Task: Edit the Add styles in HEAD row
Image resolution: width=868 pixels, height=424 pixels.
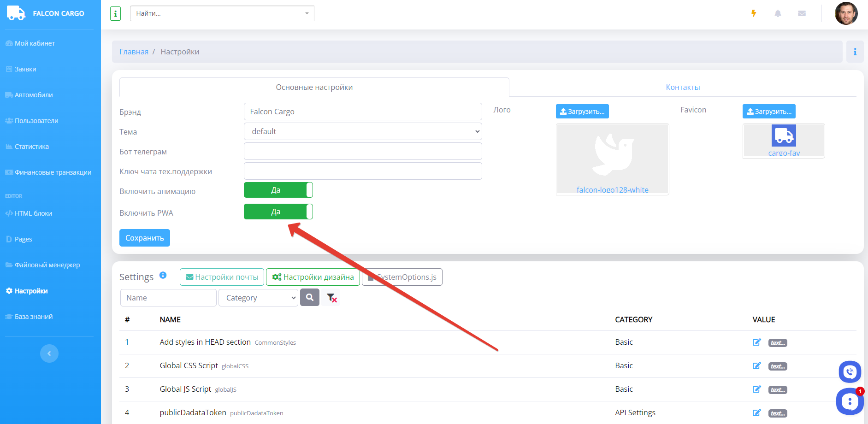Action: pos(756,342)
